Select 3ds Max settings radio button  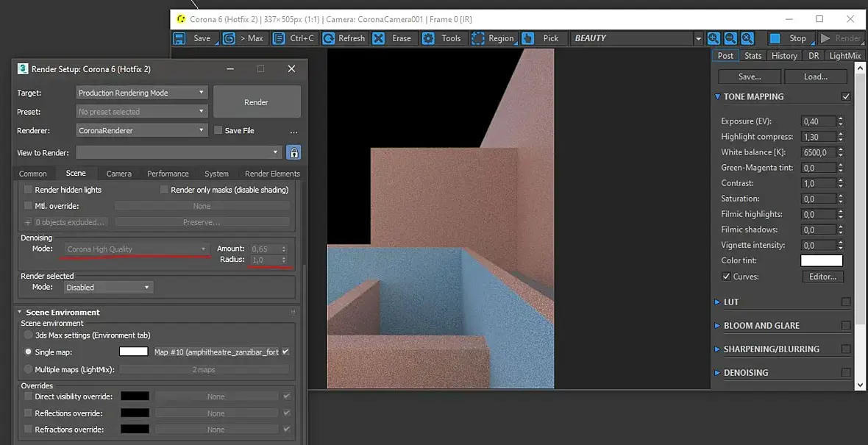tap(28, 335)
